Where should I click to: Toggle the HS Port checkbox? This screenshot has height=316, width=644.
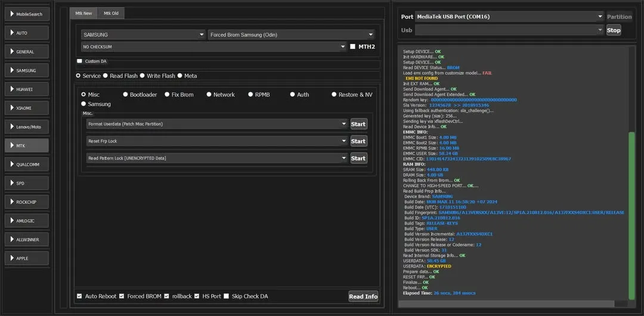(197, 296)
